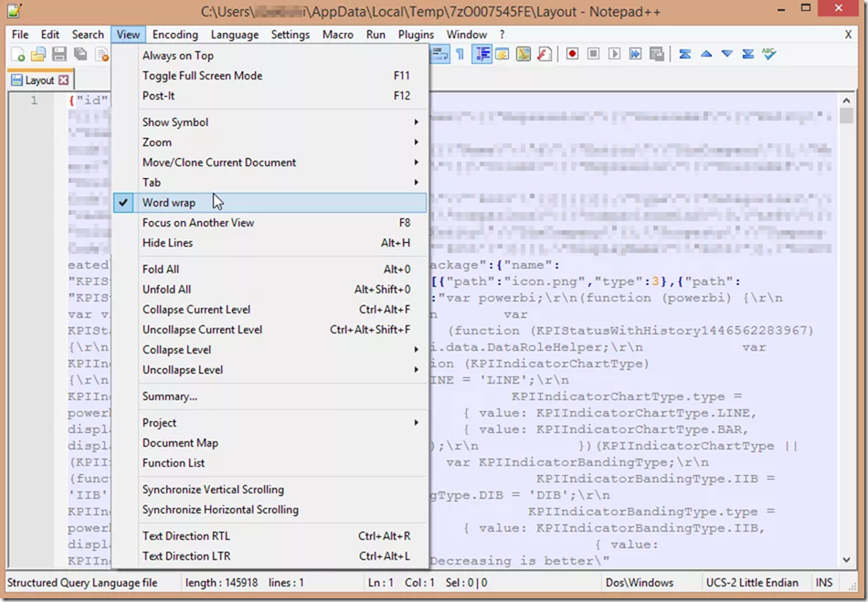This screenshot has width=868, height=602.
Task: Select Collapse Current Level
Action: [270, 310]
